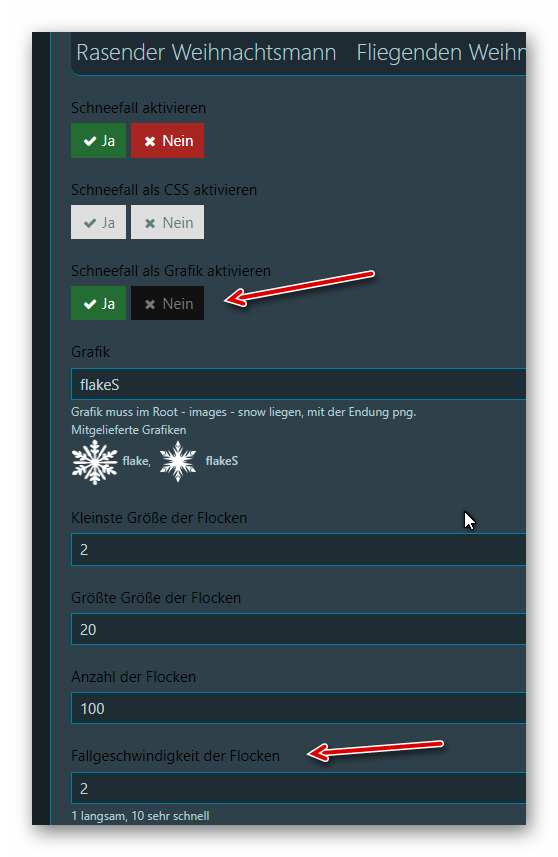Click the flakeS label text
558x857 pixels.
[221, 461]
